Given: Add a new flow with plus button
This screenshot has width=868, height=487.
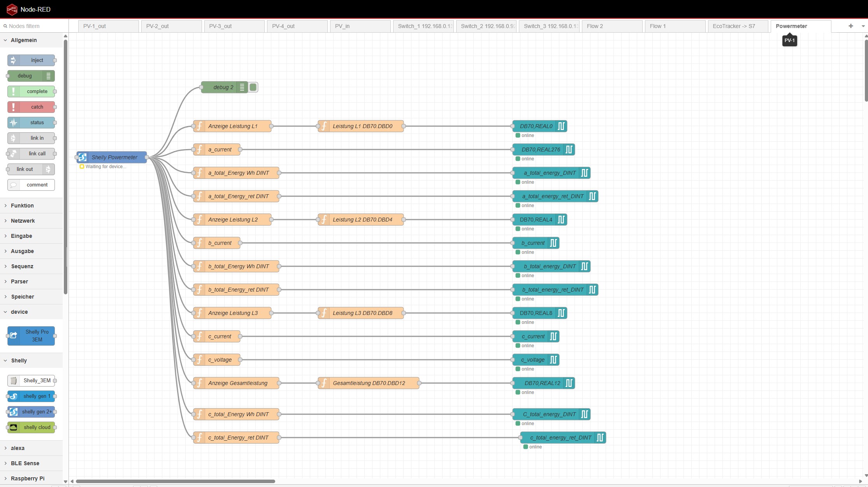Looking at the screenshot, I should coord(850,26).
